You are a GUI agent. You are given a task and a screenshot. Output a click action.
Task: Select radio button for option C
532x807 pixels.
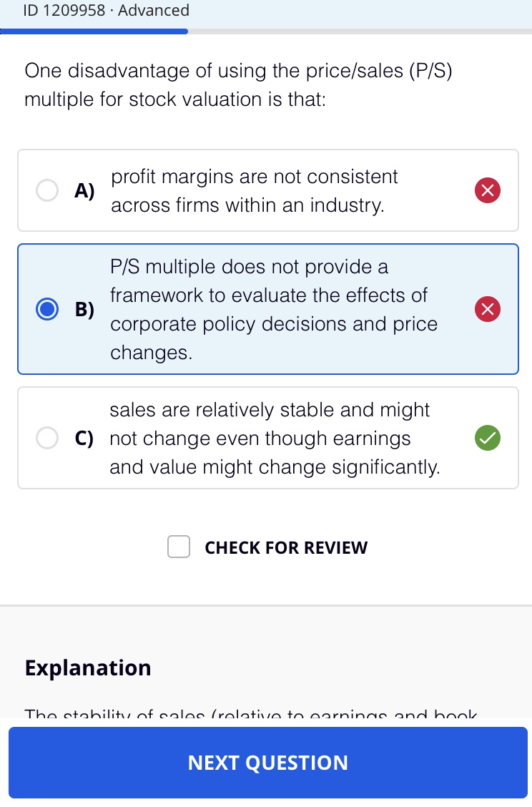46,438
